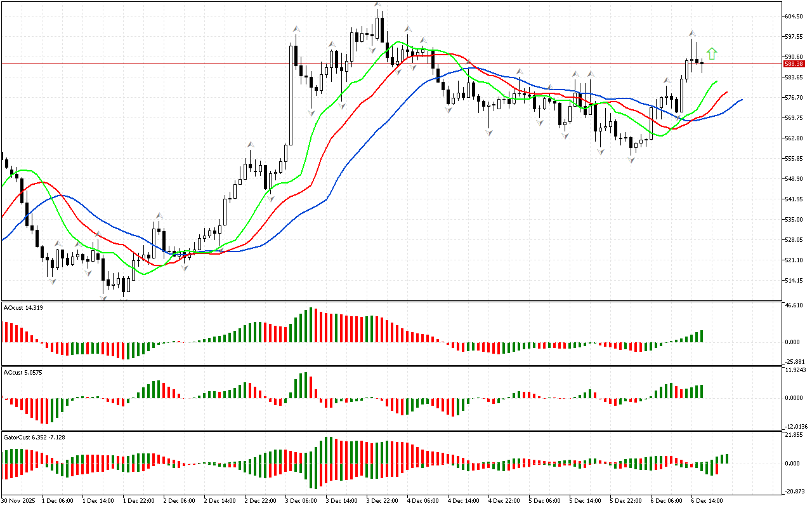Click the right end of the green Alligator line

click(x=717, y=81)
